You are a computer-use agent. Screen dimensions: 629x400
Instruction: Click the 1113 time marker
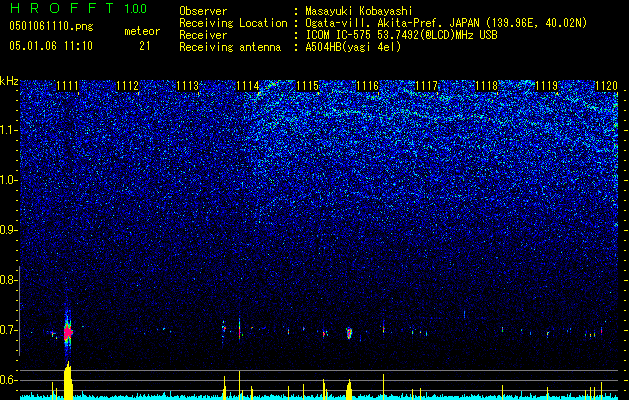click(x=187, y=86)
